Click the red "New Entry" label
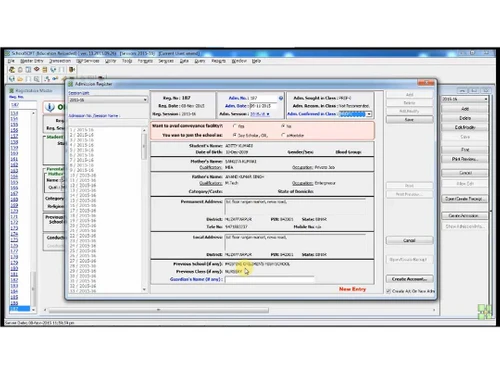Viewport: 500px width, 375px height. coord(352,289)
